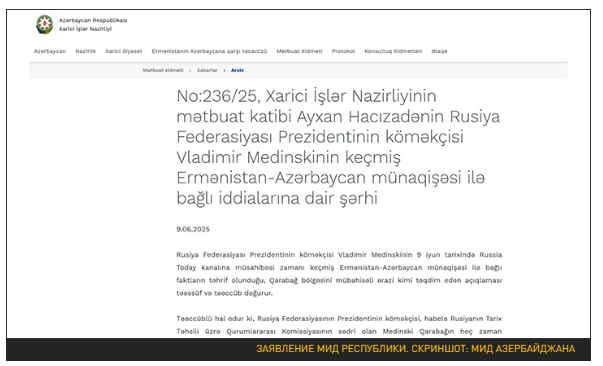Click the ministry name text beside logo
This screenshot has height=366, width=603.
[93, 25]
